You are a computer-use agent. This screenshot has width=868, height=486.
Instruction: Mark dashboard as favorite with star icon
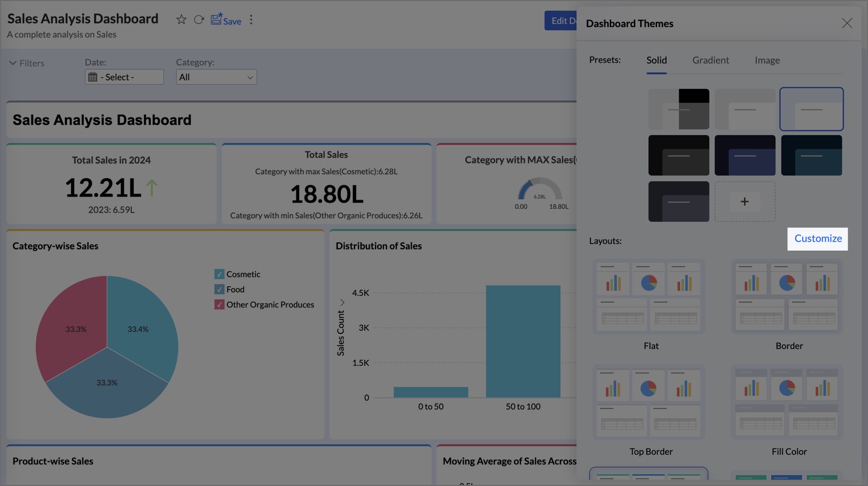(181, 20)
